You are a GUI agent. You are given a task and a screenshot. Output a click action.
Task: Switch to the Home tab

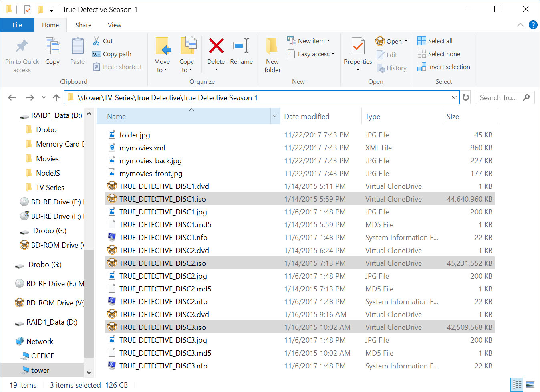[50, 25]
